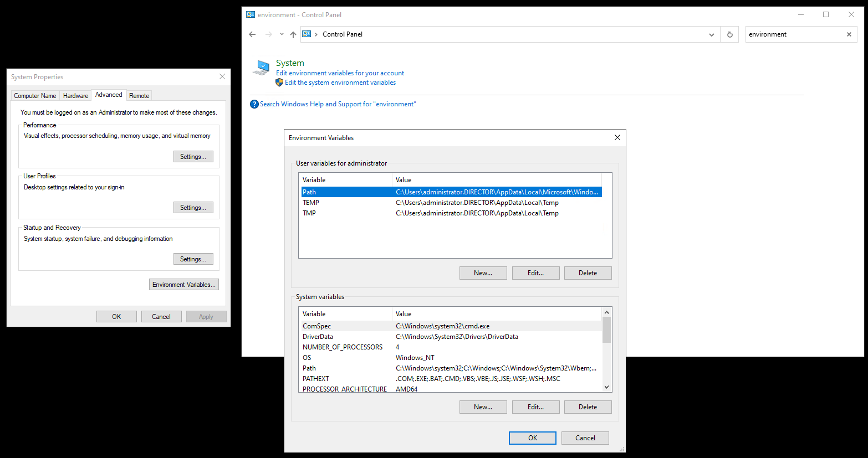Screen dimensions: 868x458
Task: Click the Up arrow to go to parent folder
Action: coord(293,34)
